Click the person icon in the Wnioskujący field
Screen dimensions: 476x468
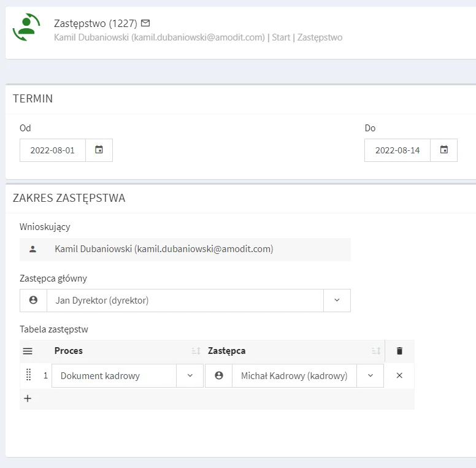coord(33,249)
